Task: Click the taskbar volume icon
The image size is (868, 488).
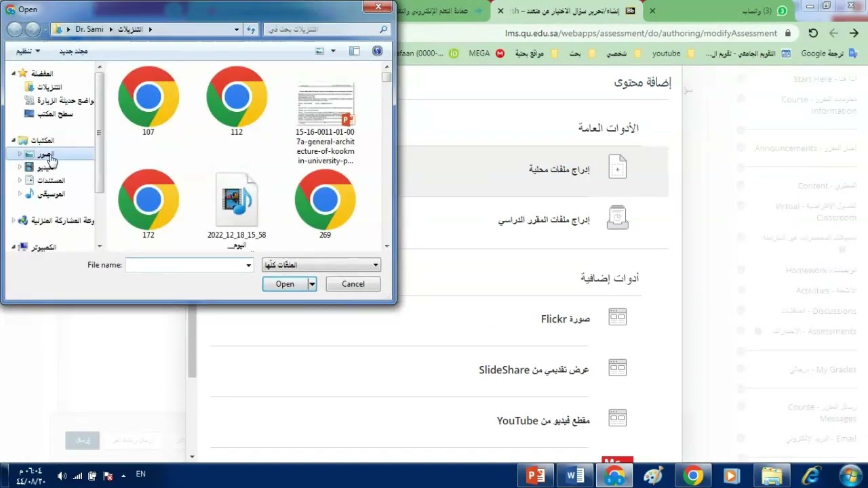Action: point(62,476)
